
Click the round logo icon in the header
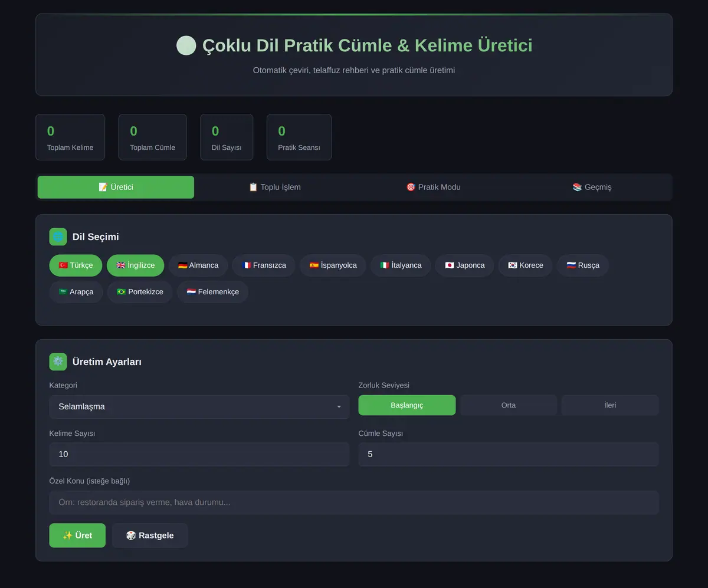pos(186,45)
